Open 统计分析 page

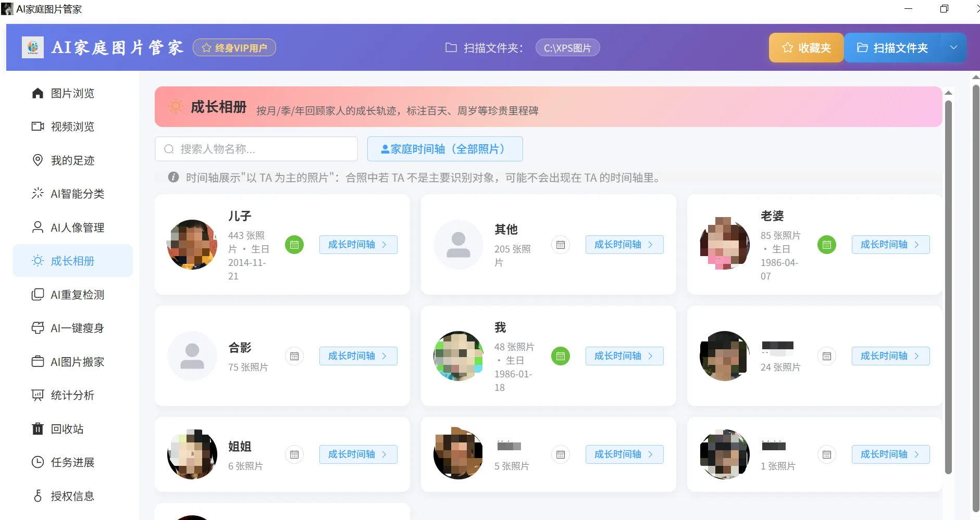click(72, 395)
